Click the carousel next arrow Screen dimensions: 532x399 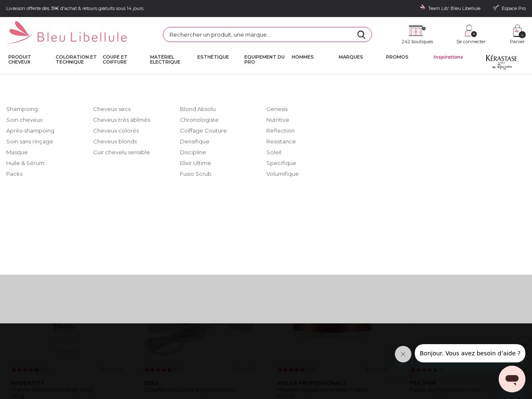coord(523,344)
